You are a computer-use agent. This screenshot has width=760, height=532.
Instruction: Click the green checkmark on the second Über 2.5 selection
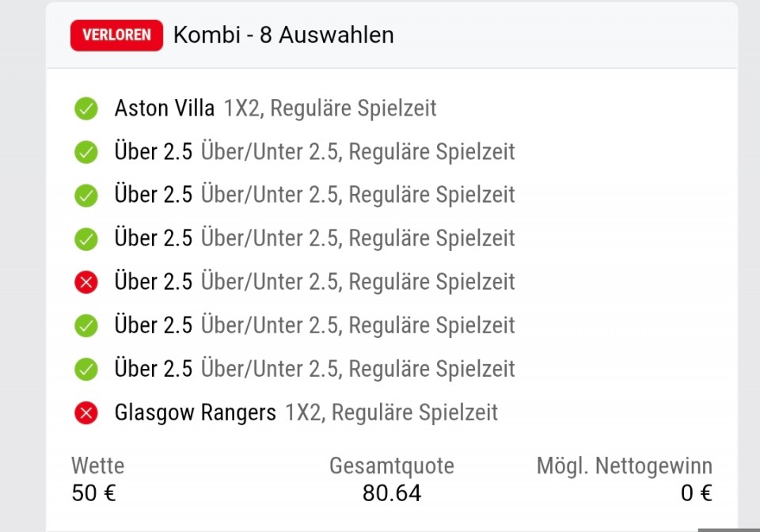(x=85, y=195)
